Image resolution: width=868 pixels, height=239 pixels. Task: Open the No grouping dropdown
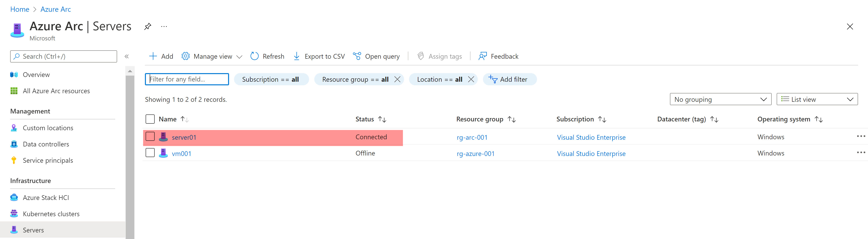pos(720,99)
